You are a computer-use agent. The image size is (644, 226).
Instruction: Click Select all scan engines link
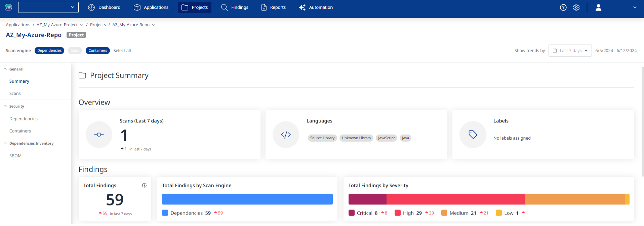(x=122, y=50)
